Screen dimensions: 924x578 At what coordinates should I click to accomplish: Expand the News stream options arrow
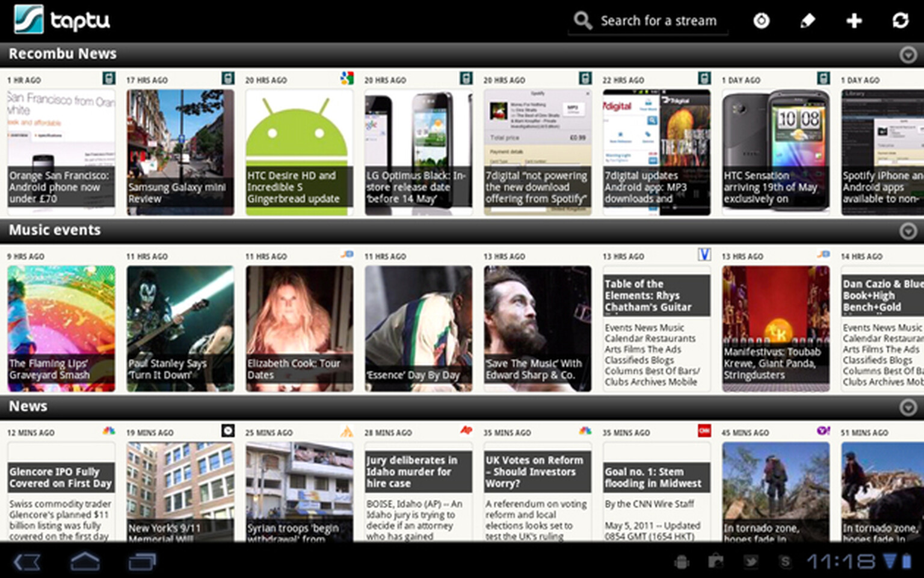tap(908, 407)
